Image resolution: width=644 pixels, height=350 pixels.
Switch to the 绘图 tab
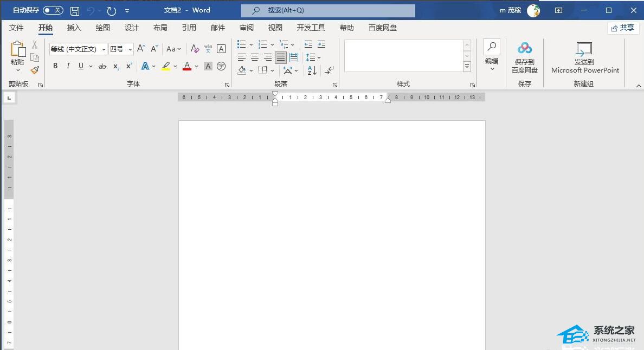tap(102, 28)
